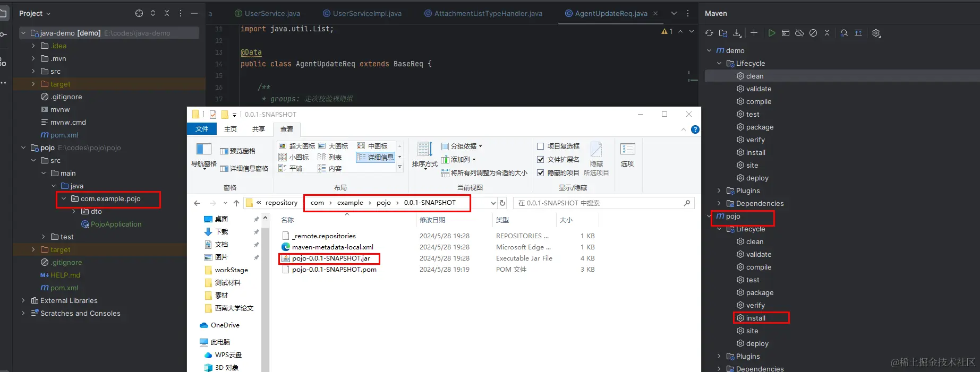This screenshot has height=372, width=980.
Task: Run clean under demo Lifecycle
Action: 754,76
